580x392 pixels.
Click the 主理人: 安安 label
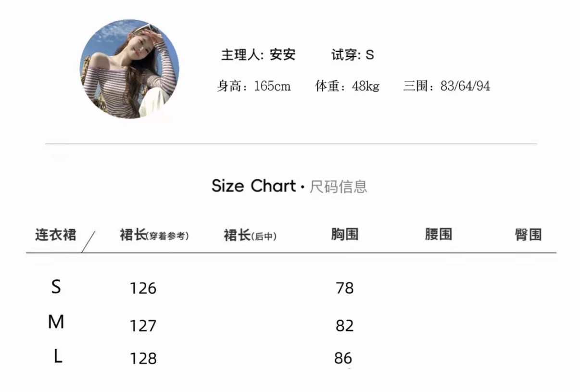pyautogui.click(x=258, y=55)
